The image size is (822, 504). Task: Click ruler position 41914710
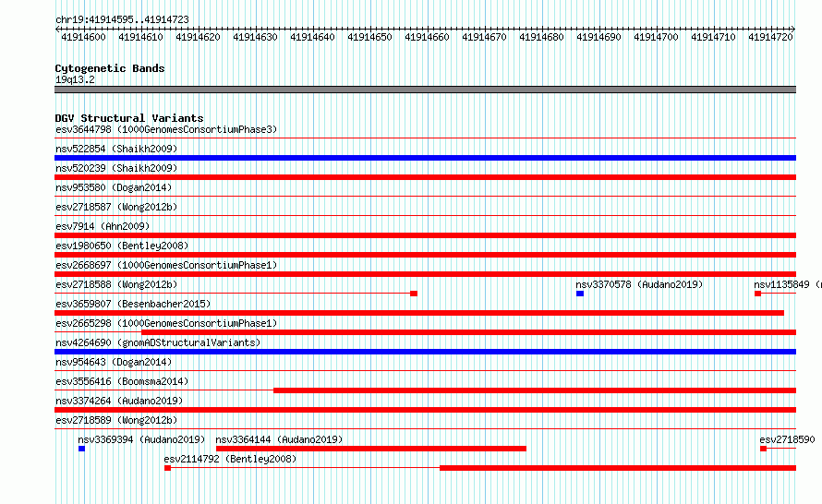[x=714, y=37]
